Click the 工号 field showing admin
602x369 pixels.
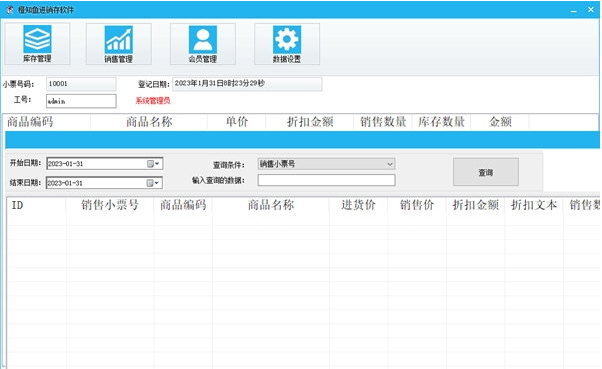click(81, 101)
